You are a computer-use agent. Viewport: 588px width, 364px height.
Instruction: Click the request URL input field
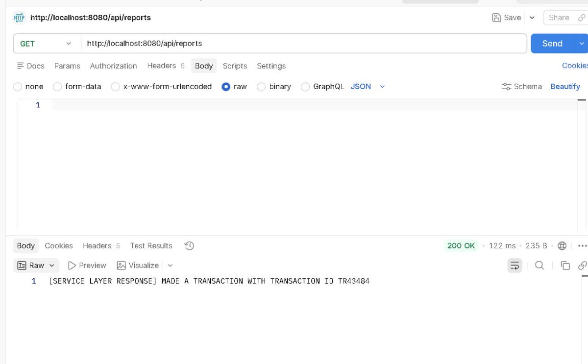(x=304, y=44)
